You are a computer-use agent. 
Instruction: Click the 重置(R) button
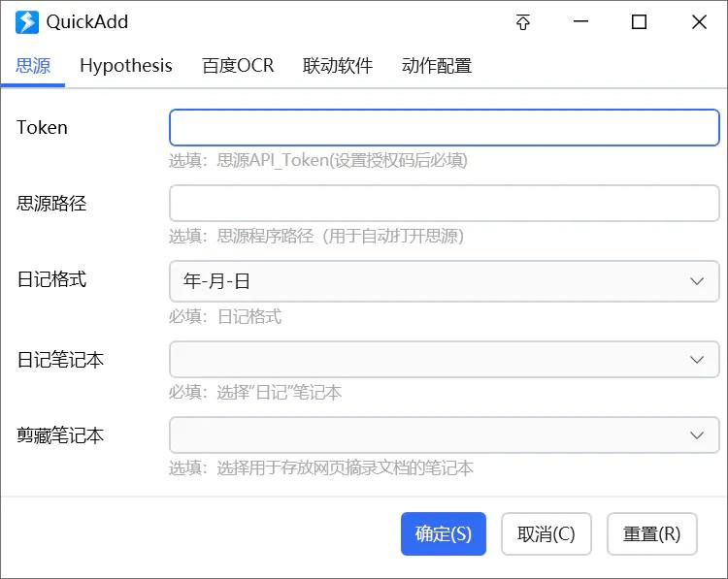tap(652, 534)
